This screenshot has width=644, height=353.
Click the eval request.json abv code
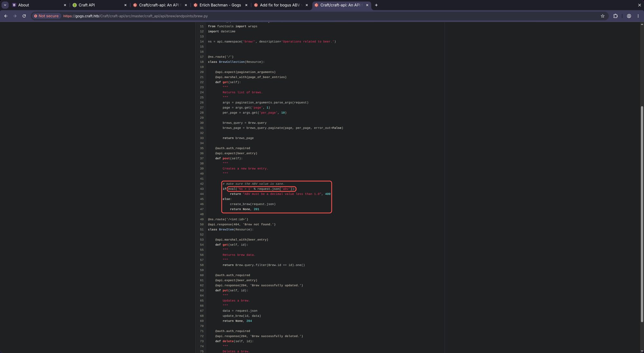261,189
